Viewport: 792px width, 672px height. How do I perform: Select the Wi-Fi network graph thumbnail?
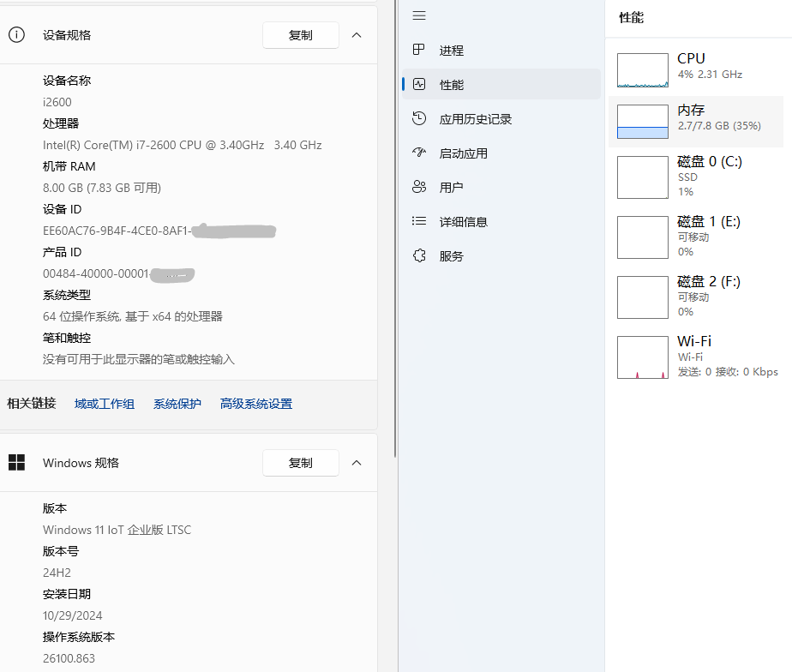click(643, 357)
